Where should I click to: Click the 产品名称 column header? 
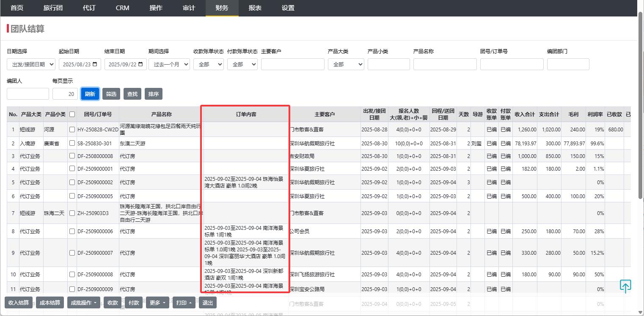tap(161, 114)
